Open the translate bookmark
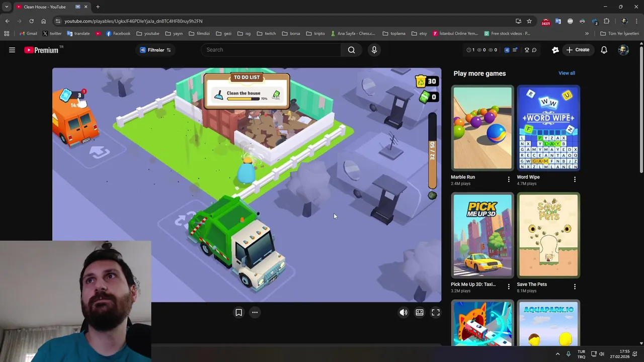The image size is (644, 362). tap(78, 34)
